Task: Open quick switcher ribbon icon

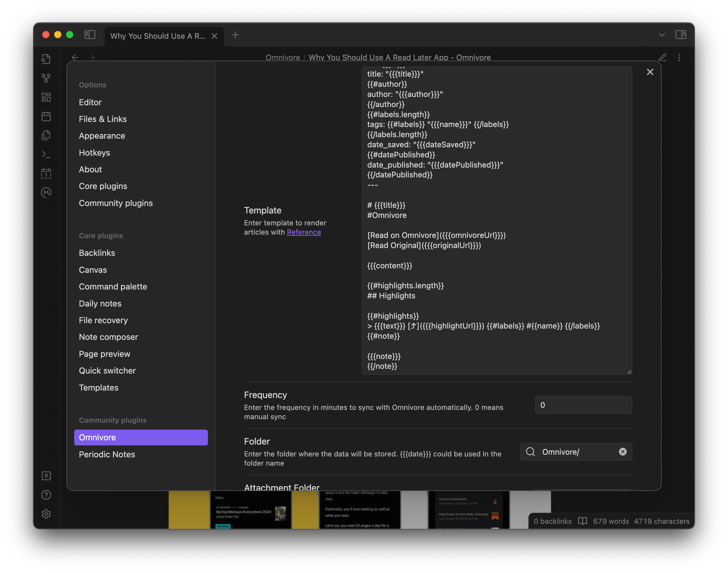Action: coord(46,59)
